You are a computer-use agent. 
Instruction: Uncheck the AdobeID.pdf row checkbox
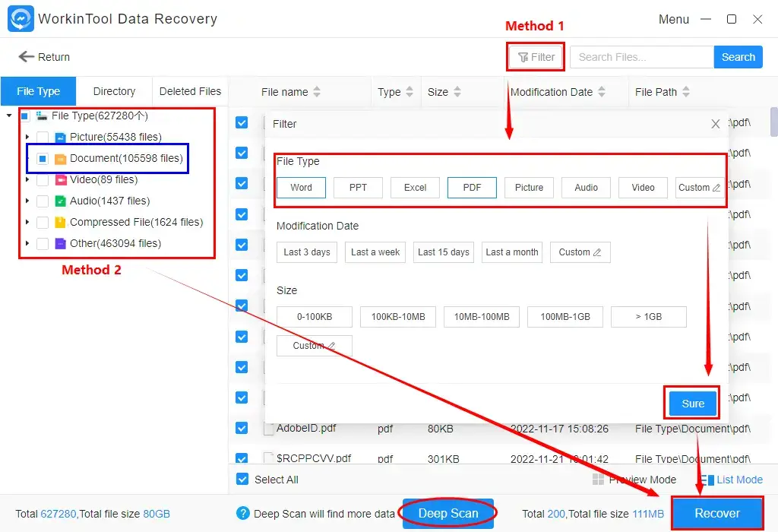tap(242, 428)
